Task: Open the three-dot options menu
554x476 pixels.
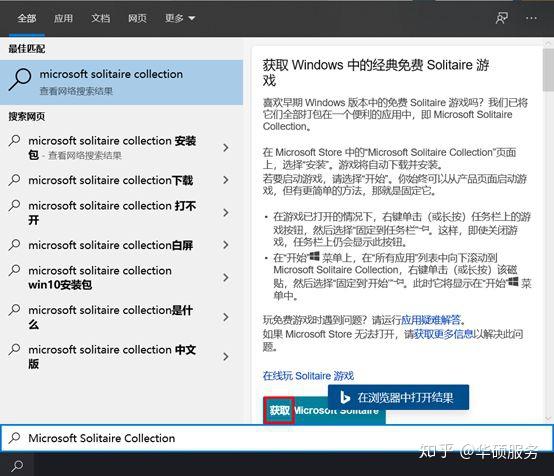Action: [x=531, y=18]
